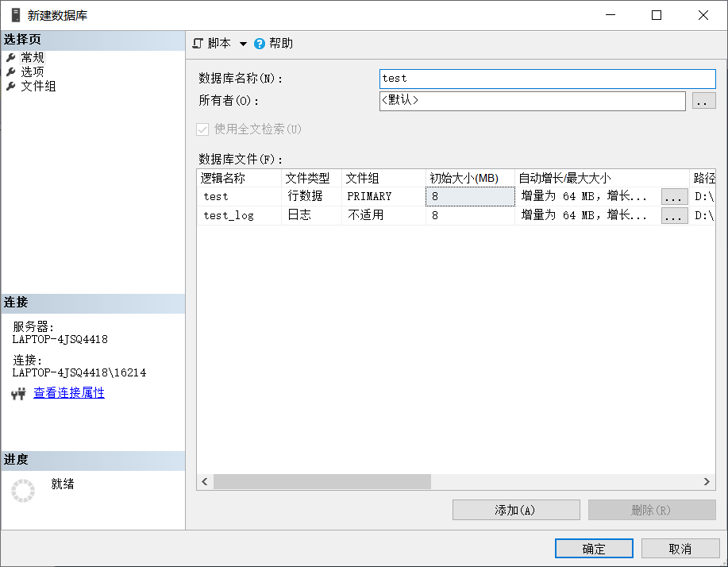Click the 逻辑名称 column header
The height and width of the screenshot is (567, 728).
[x=238, y=179]
